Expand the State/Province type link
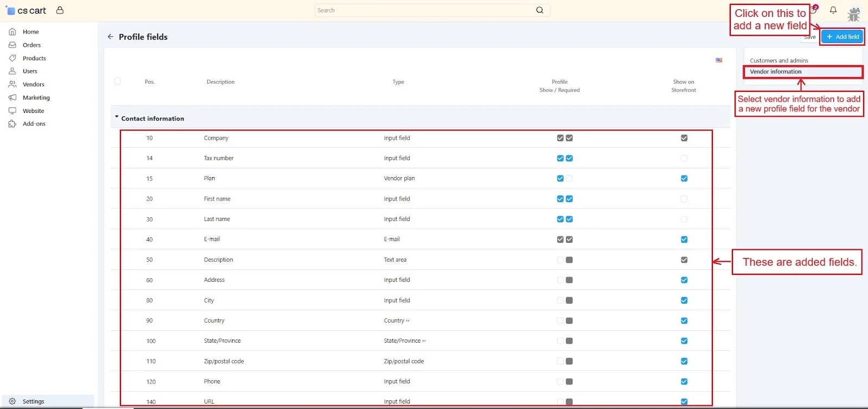The image size is (868, 409). pyautogui.click(x=405, y=341)
